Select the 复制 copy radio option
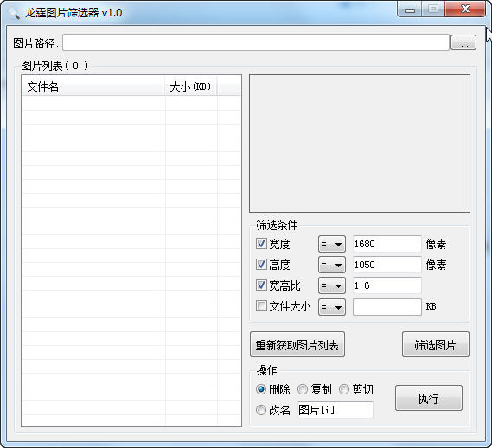 pyautogui.click(x=303, y=389)
